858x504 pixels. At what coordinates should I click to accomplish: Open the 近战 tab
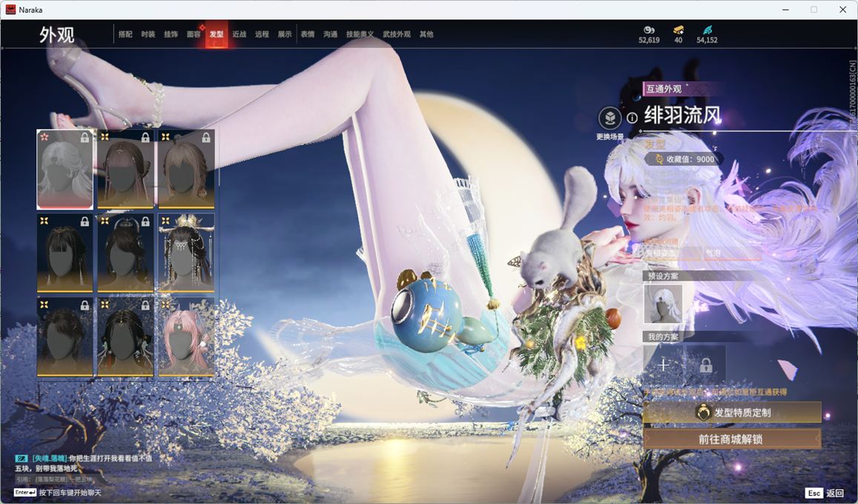239,34
